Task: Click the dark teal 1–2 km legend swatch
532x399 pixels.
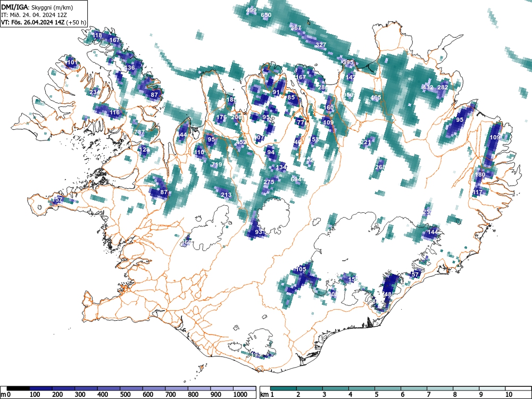Action: coord(284,388)
